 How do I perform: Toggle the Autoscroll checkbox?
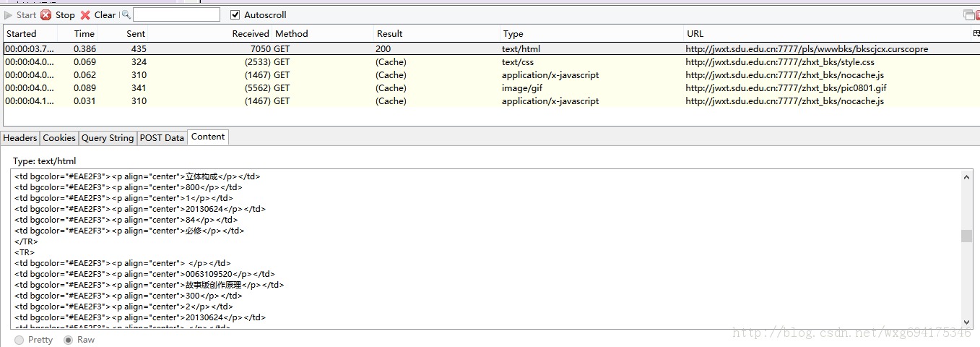(235, 14)
